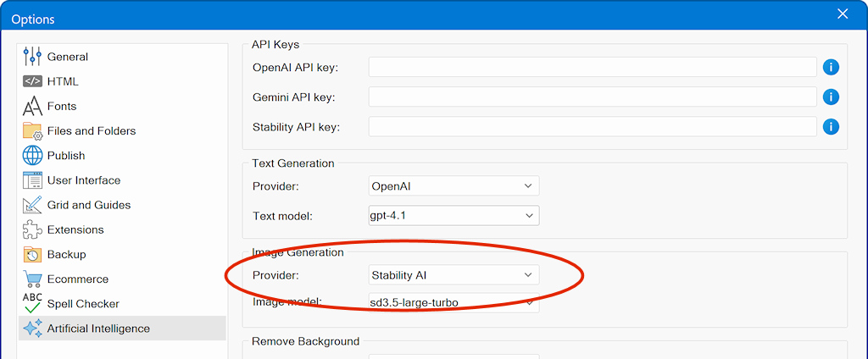Viewport: 868px width, 359px height.
Task: Click the Backup icon
Action: click(32, 254)
